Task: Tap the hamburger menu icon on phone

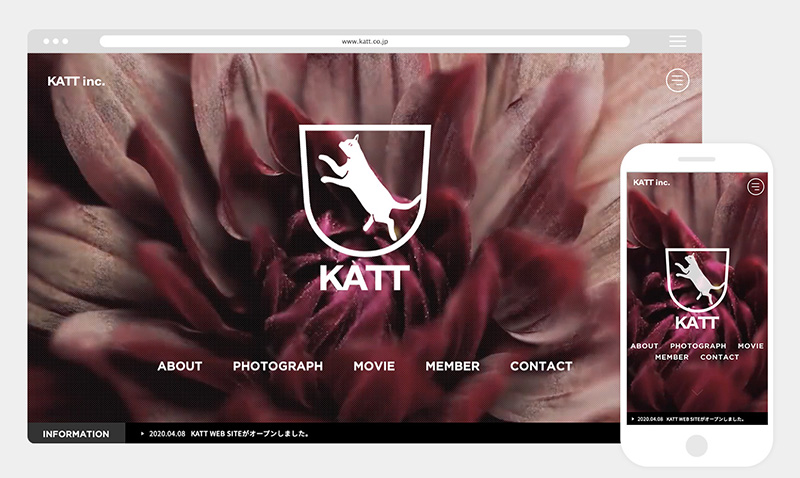Action: (755, 186)
